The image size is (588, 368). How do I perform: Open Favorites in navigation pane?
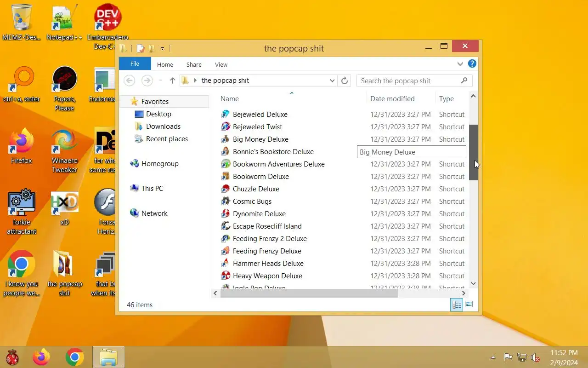click(x=155, y=101)
